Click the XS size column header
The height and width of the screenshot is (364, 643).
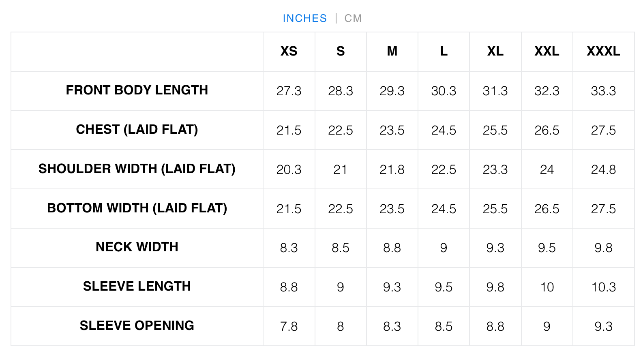[x=289, y=51]
